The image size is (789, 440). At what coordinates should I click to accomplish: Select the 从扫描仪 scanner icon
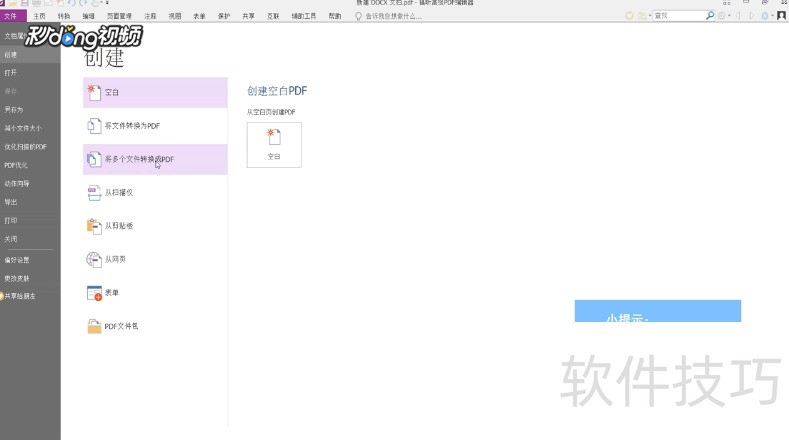95,192
